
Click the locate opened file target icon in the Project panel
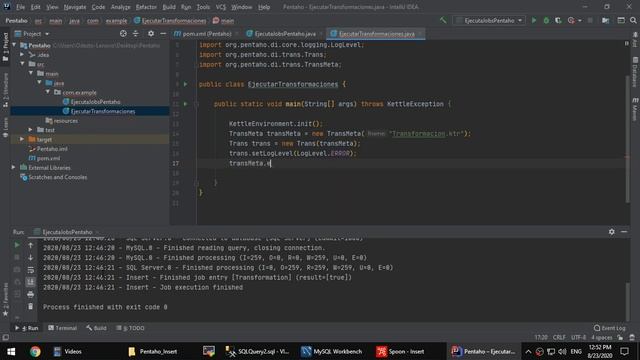coord(123,33)
